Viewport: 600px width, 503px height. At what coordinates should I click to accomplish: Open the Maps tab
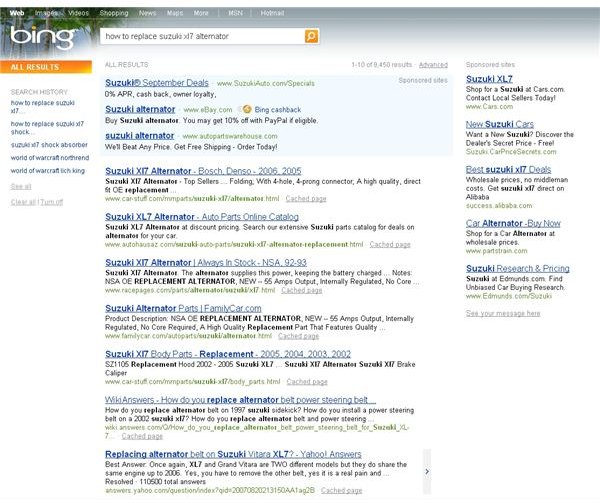pyautogui.click(x=175, y=13)
